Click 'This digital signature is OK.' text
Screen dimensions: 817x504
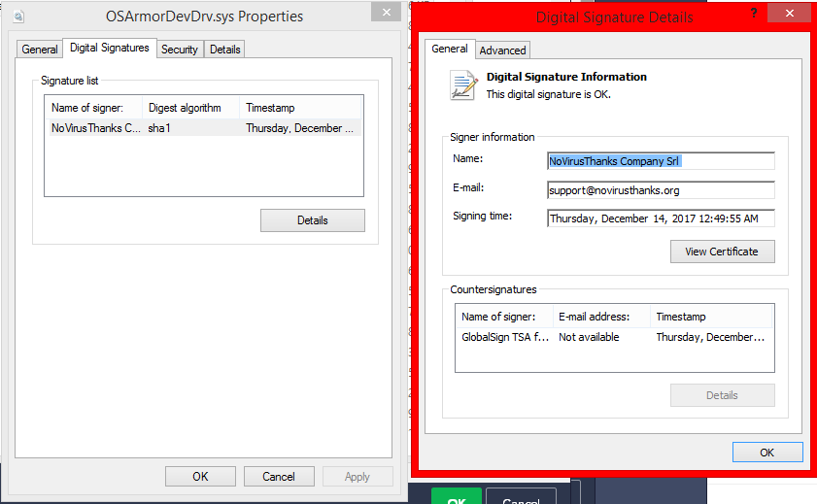click(548, 94)
